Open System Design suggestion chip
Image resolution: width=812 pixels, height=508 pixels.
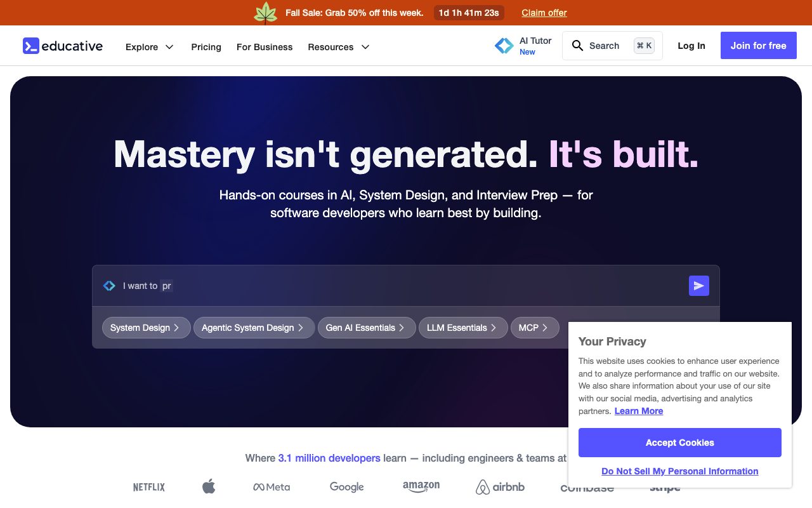click(x=146, y=328)
